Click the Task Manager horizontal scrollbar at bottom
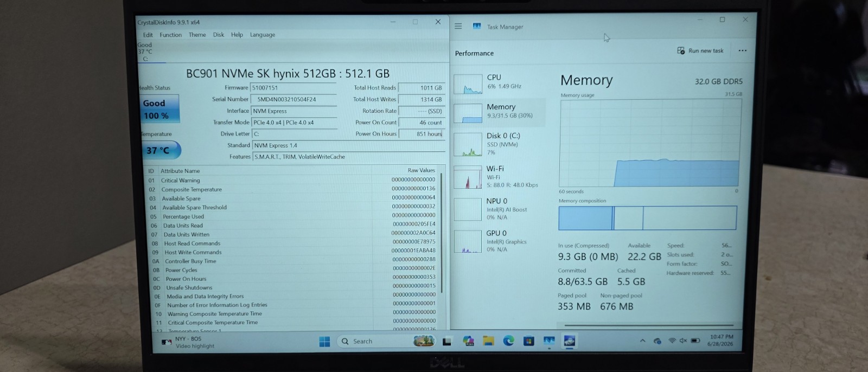868x372 pixels. tap(648, 325)
